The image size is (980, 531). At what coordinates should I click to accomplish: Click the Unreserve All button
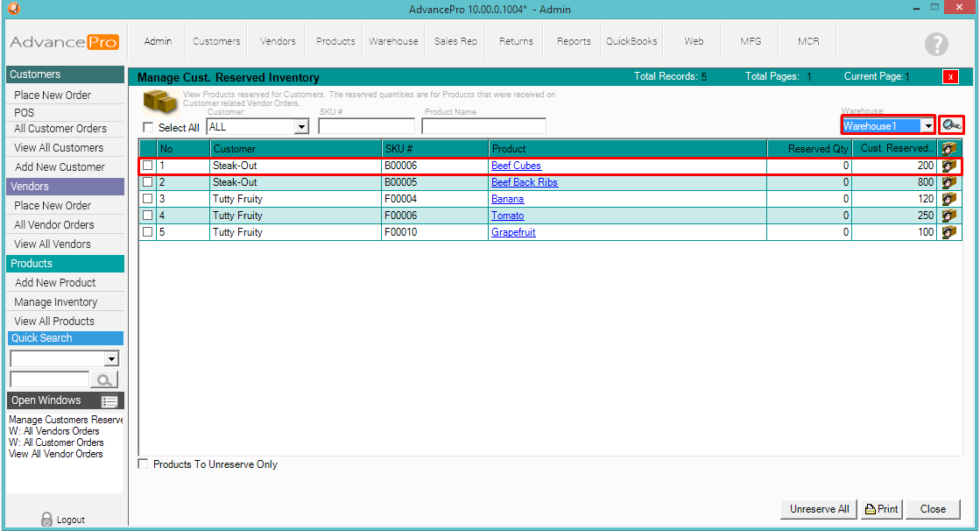coord(819,509)
